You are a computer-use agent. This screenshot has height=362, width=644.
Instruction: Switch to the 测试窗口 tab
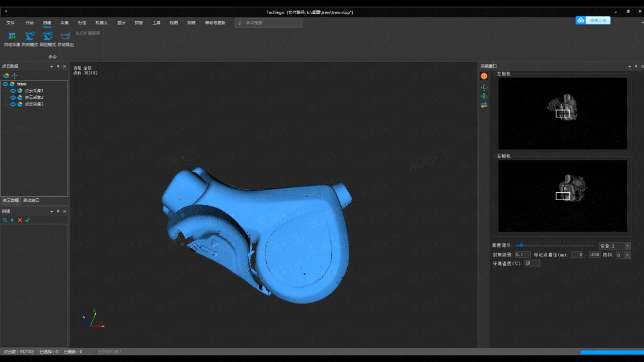tap(31, 200)
